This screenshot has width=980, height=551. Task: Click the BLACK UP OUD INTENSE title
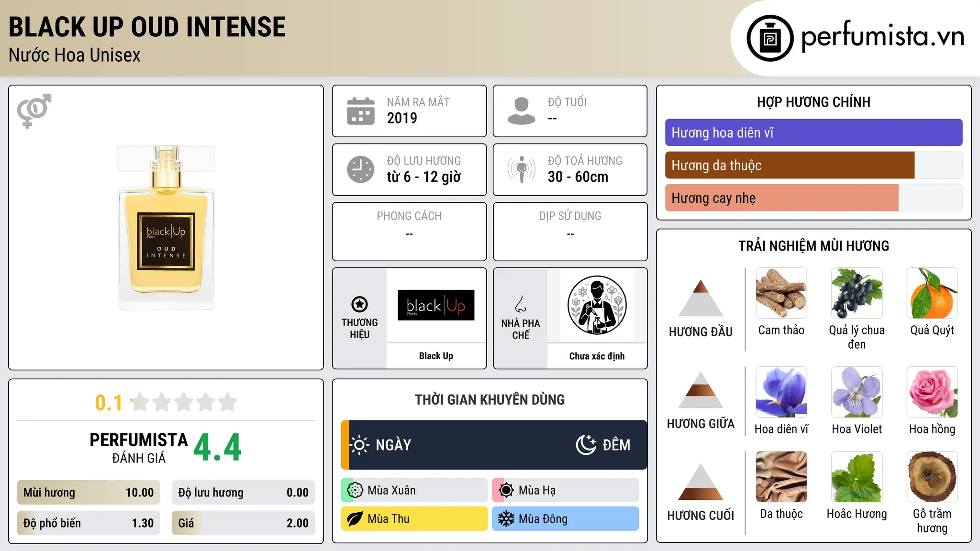pos(147,27)
